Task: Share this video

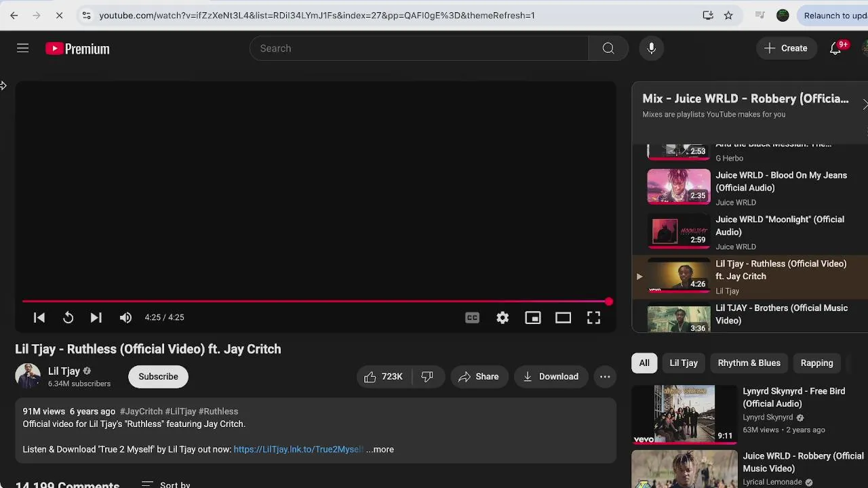Action: (x=479, y=376)
